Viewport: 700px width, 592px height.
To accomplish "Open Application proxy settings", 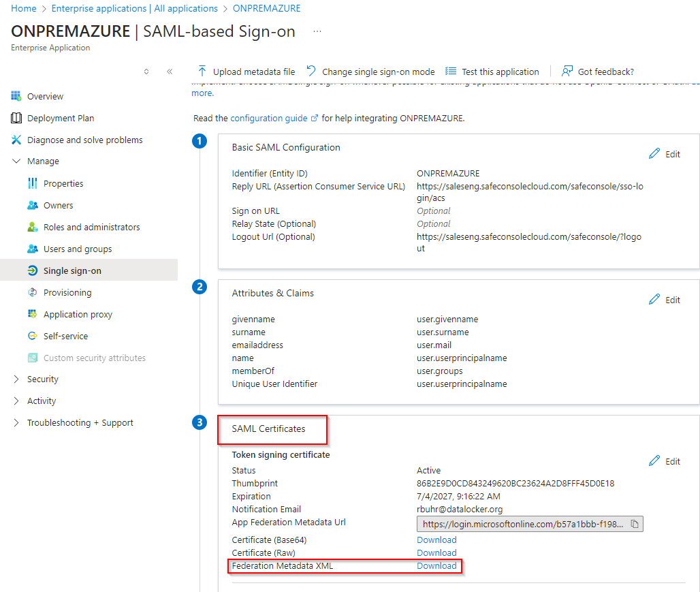I will (x=78, y=315).
